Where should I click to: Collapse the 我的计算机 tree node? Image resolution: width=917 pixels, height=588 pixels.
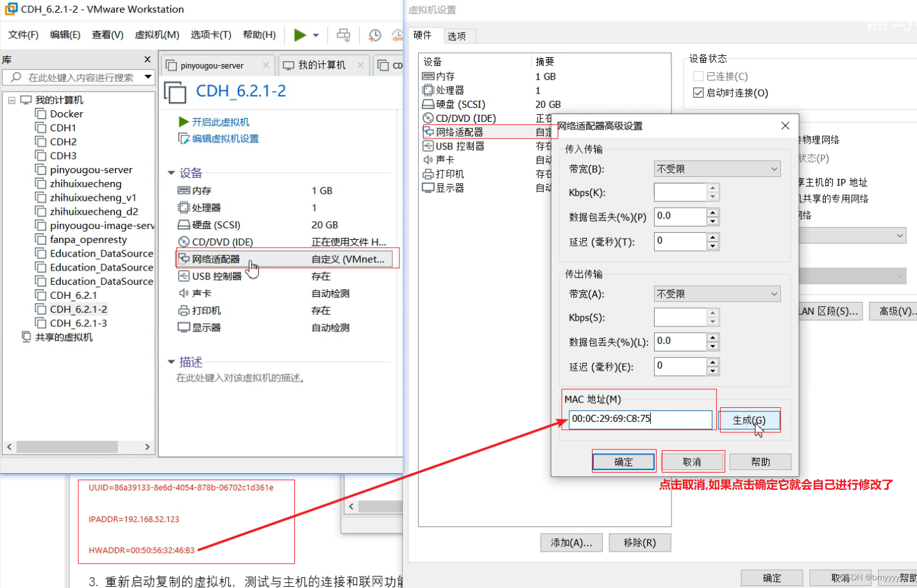coord(12,100)
